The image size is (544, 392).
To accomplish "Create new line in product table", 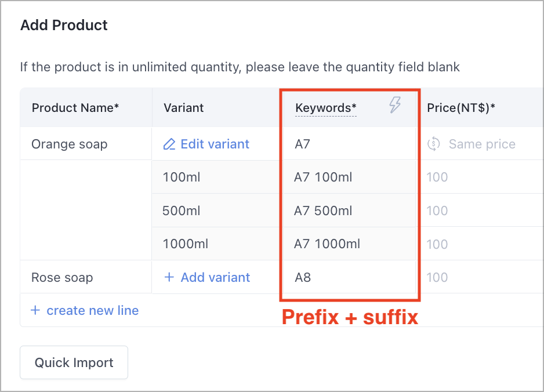I will (x=85, y=310).
